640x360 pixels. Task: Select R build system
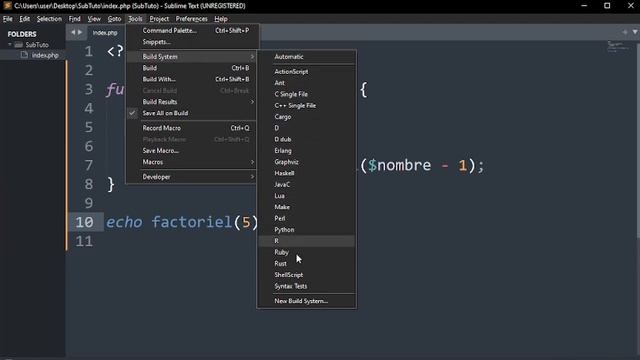coord(307,241)
